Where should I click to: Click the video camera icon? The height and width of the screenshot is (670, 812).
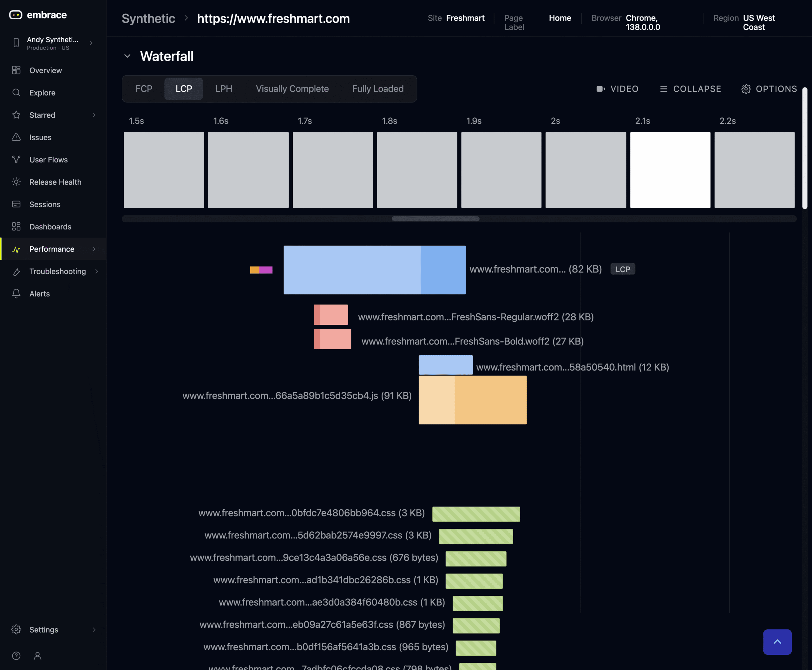pos(601,89)
